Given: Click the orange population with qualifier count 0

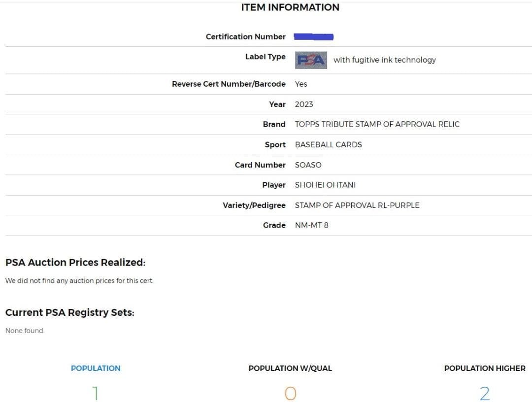Looking at the screenshot, I should 290,393.
